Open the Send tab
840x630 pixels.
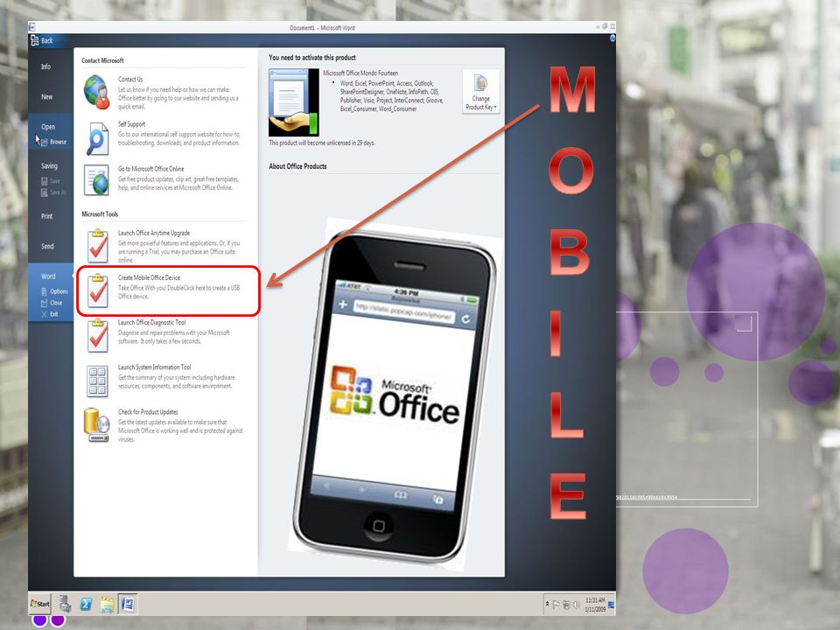click(x=47, y=247)
